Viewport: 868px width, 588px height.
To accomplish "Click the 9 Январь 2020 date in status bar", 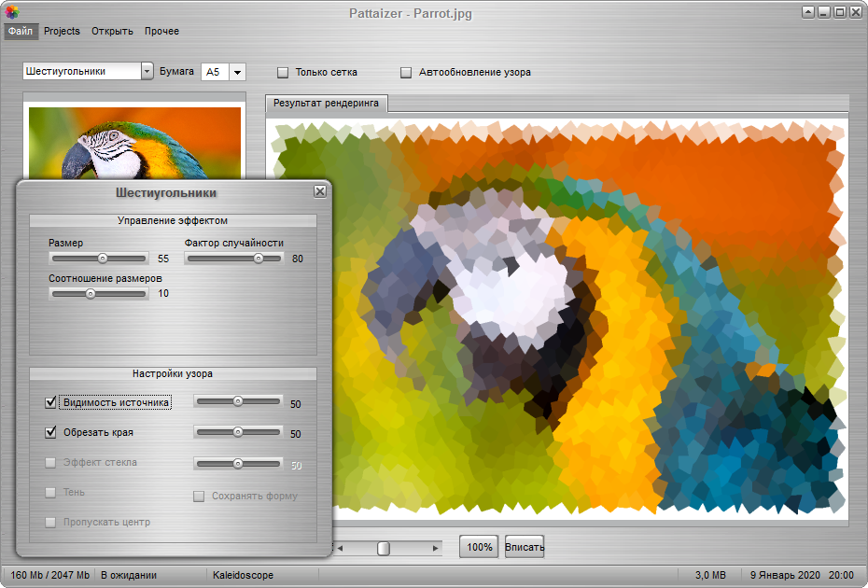I will click(x=785, y=575).
